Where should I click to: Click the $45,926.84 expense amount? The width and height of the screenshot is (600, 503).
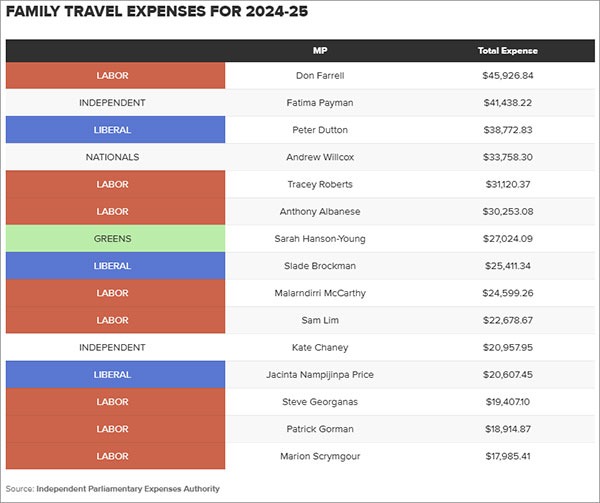click(x=507, y=75)
